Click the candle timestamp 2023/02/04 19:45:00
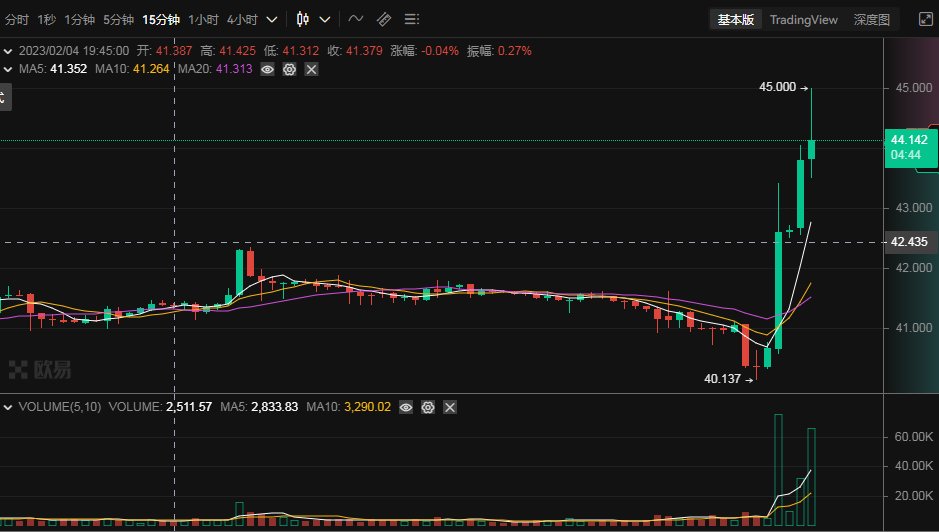 coord(74,51)
